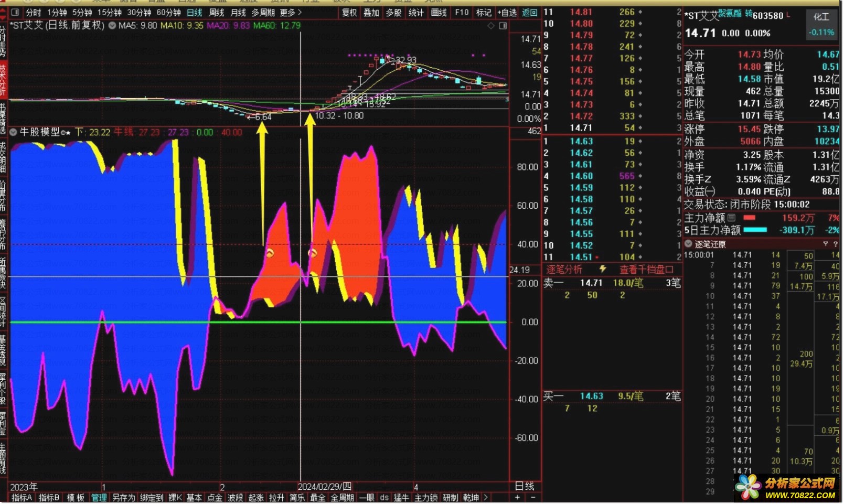The image size is (844, 504).
Task: Open 逐笔分析 tick analysis link
Action: (564, 270)
